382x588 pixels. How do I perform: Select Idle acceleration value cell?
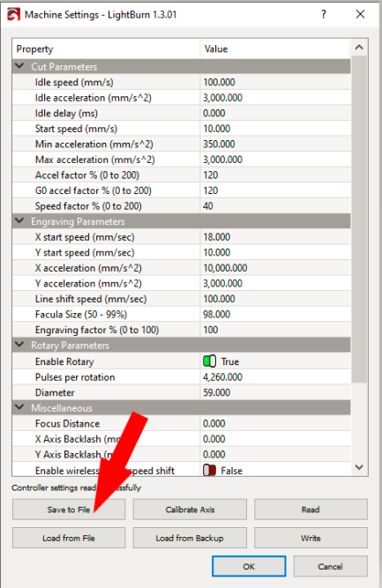(x=275, y=98)
